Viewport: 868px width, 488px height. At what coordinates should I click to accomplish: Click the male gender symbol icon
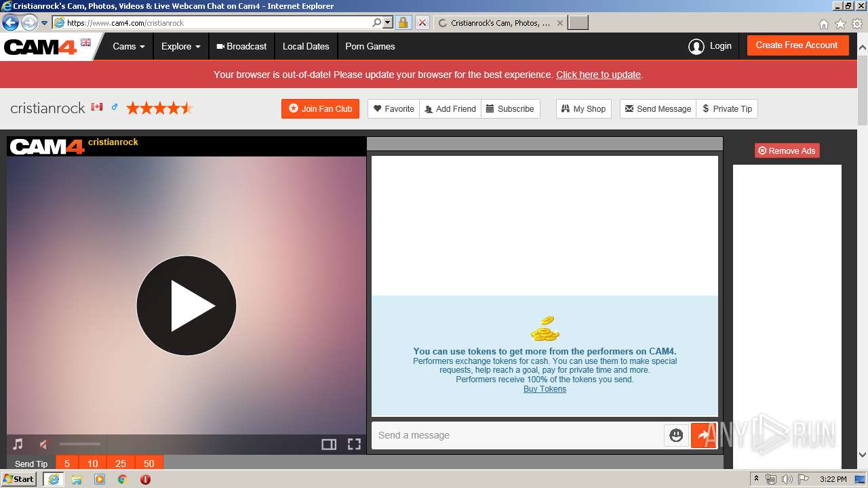pos(115,107)
